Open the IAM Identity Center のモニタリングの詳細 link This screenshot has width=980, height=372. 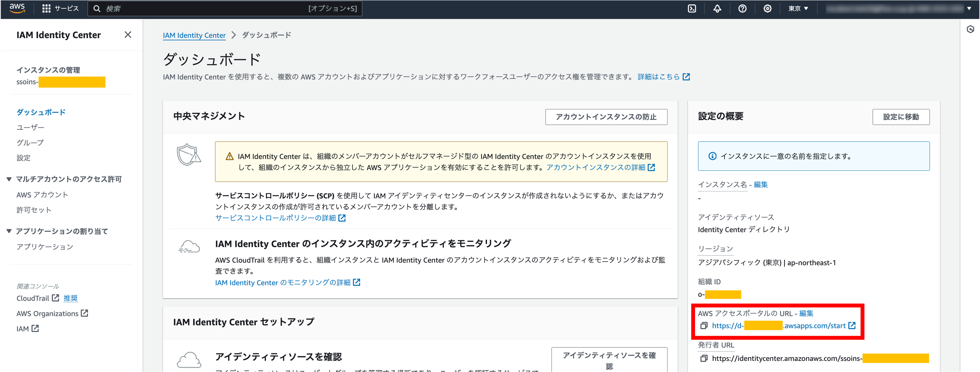[x=283, y=283]
